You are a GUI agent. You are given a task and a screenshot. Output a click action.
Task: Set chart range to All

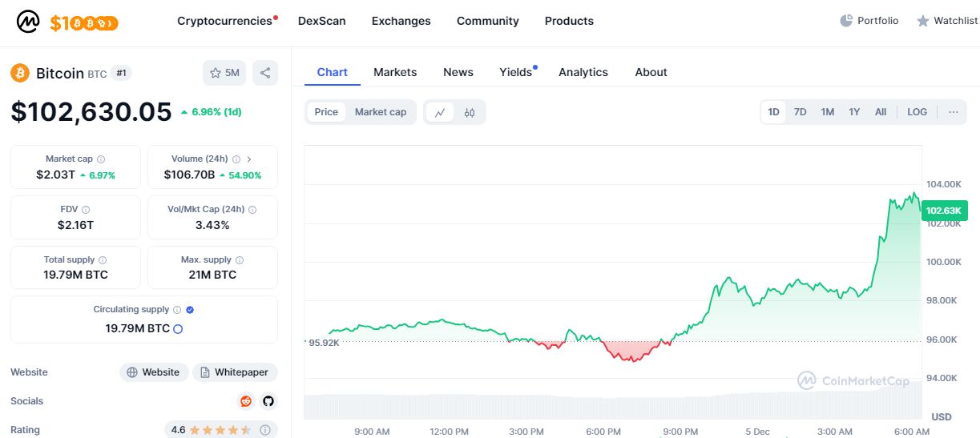click(x=881, y=112)
